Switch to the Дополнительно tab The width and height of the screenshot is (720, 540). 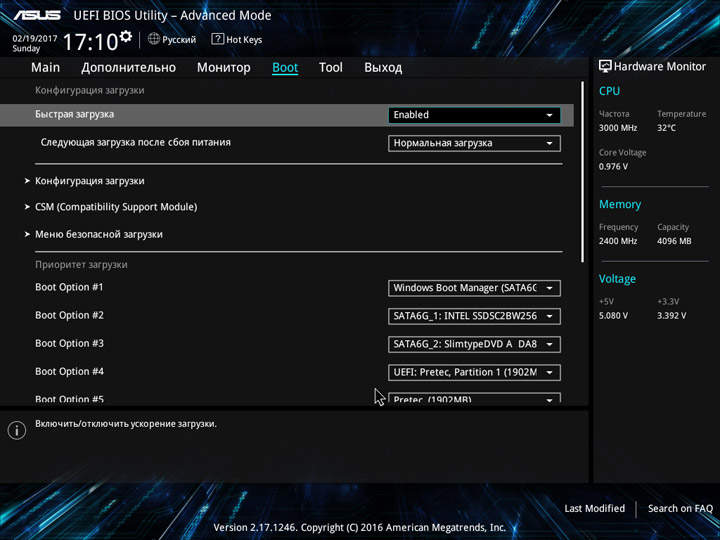[129, 68]
